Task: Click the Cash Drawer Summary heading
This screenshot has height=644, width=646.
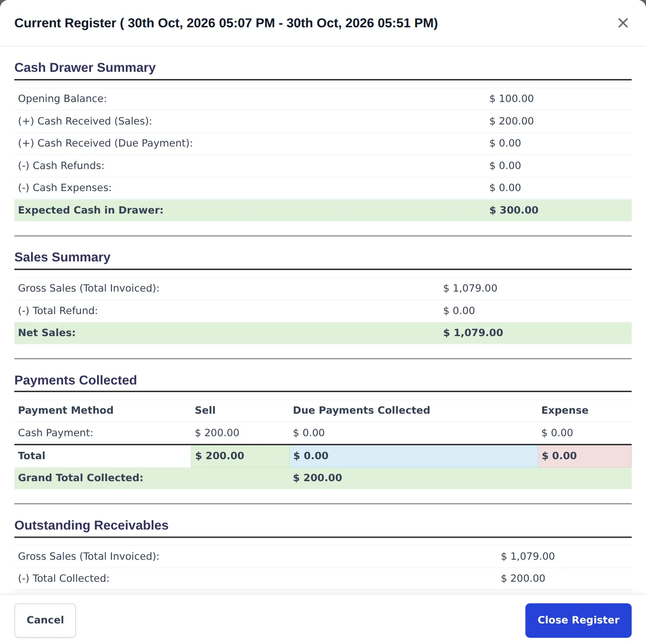Action: point(85,68)
